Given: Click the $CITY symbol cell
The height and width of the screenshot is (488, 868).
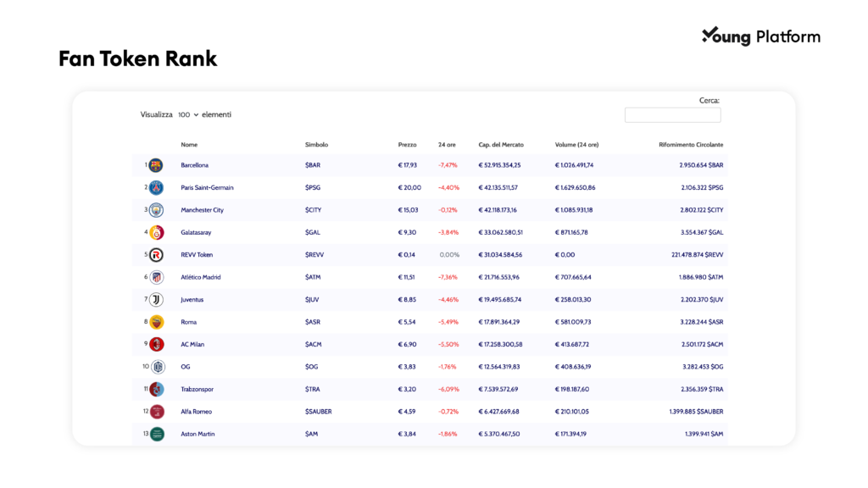Looking at the screenshot, I should click(314, 210).
